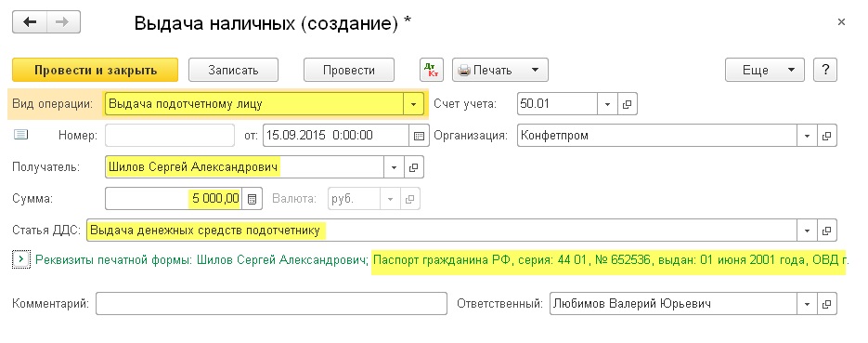Click the 'Сумма' field with 5 000,00
This screenshot has width=868, height=343.
174,199
